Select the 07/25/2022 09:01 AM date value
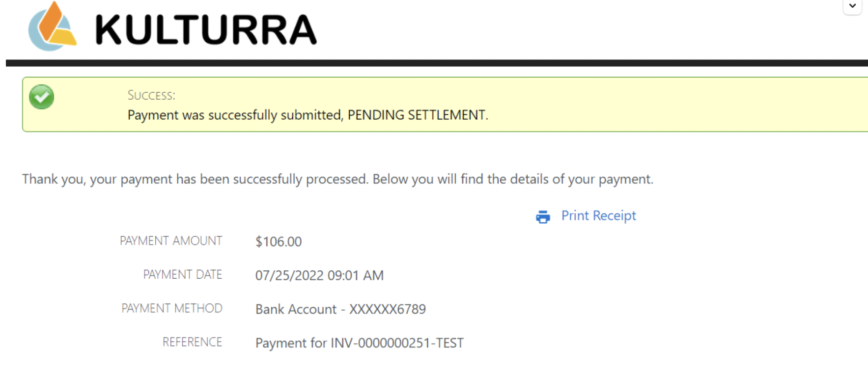This screenshot has height=370, width=868. [x=319, y=275]
